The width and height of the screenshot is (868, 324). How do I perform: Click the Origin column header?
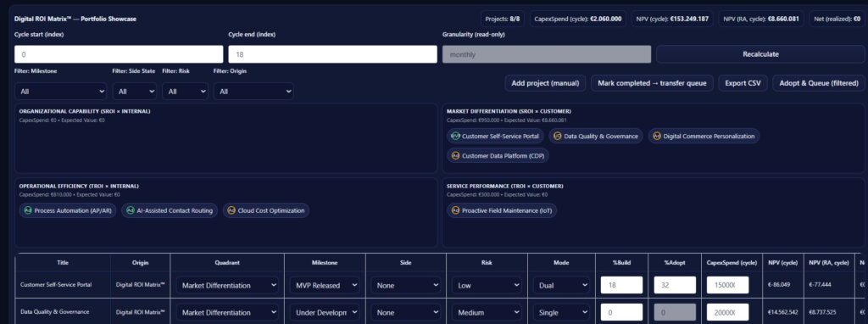click(x=140, y=263)
